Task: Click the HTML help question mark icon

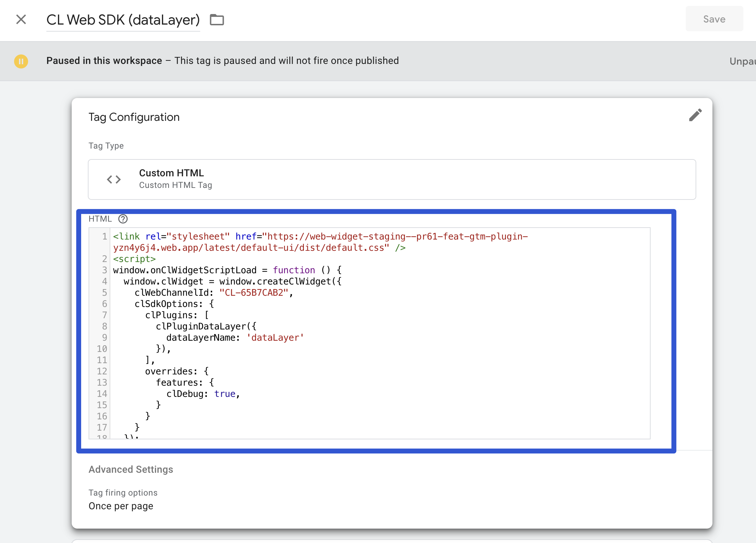Action: 123,219
